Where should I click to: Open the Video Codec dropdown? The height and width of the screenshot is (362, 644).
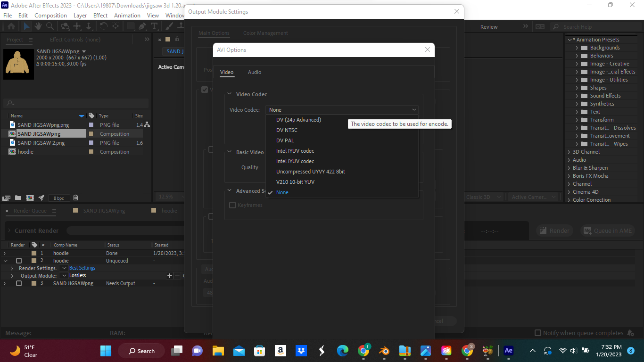(342, 109)
